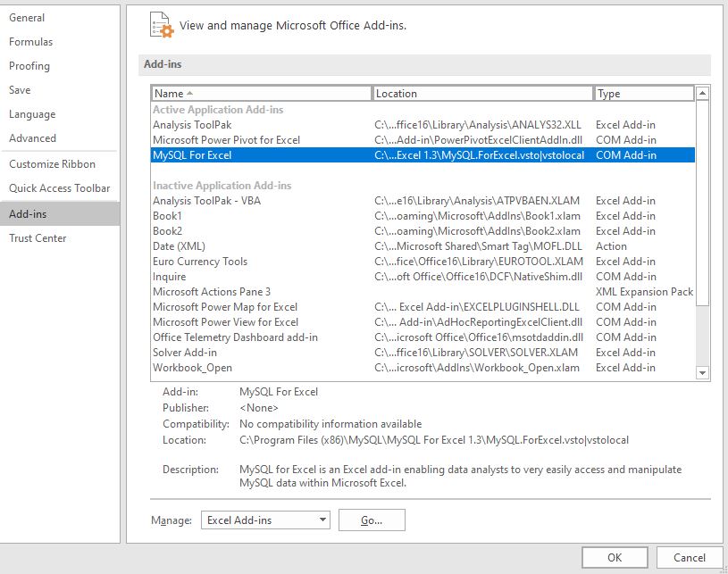Select the Workbook_Open add-in row
728x574 pixels.
tap(423, 368)
